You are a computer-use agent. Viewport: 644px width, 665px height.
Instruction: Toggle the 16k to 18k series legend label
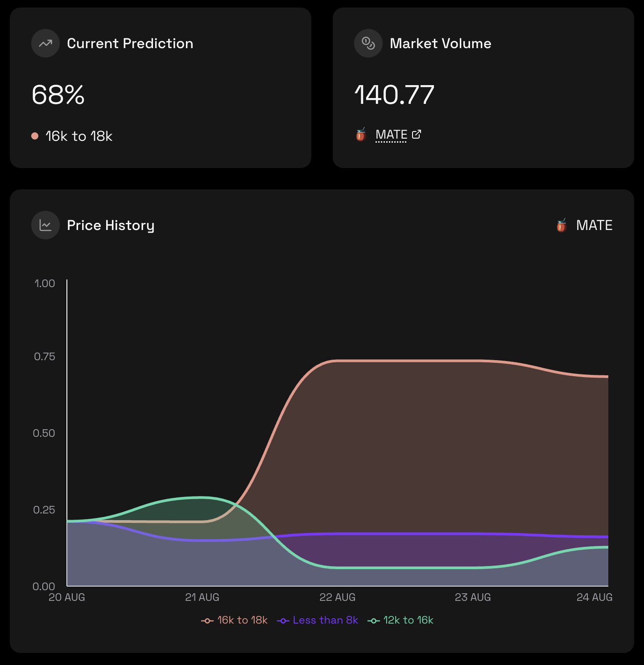(242, 620)
